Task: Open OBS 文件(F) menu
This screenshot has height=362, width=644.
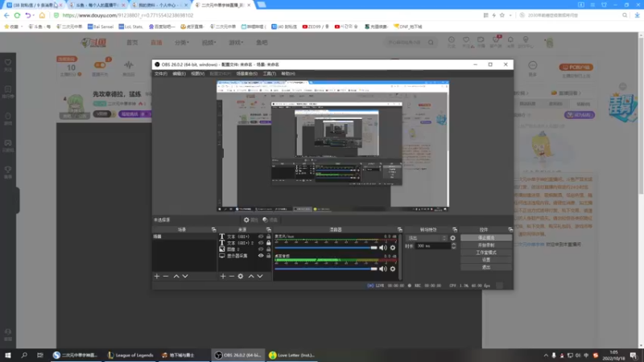Action: [x=160, y=74]
